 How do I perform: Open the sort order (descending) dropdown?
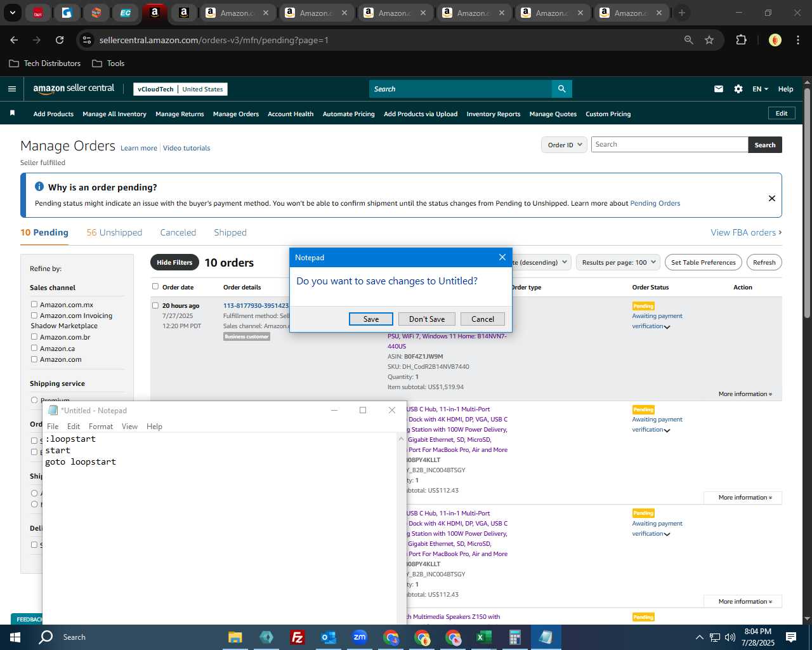point(540,262)
